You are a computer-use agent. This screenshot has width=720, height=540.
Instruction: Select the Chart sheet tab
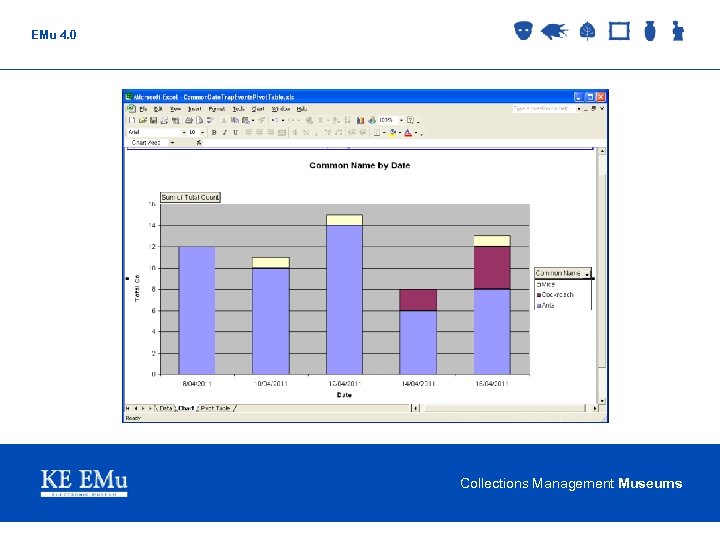tap(186, 408)
